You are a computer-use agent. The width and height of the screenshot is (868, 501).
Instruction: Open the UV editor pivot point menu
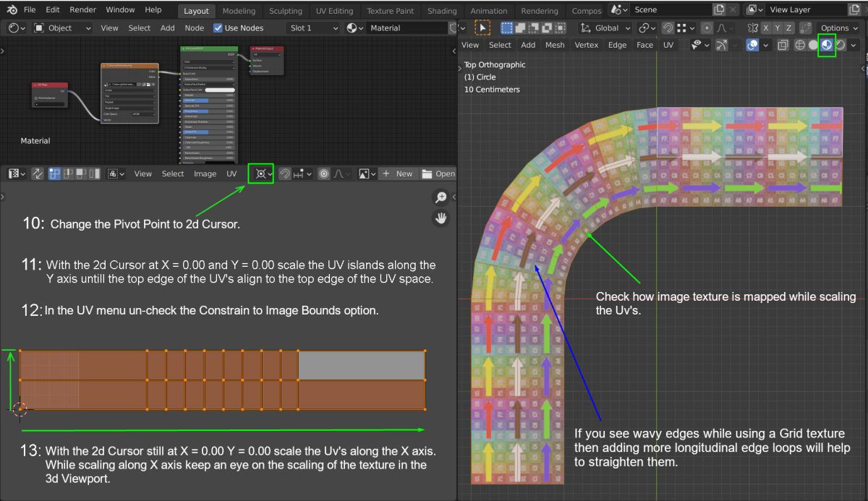[260, 174]
